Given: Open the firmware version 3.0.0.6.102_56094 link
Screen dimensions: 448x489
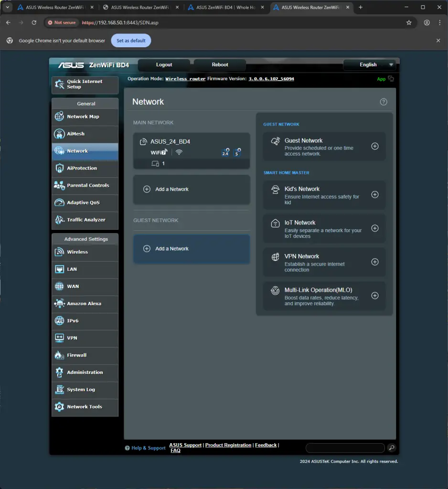Looking at the screenshot, I should [x=271, y=79].
